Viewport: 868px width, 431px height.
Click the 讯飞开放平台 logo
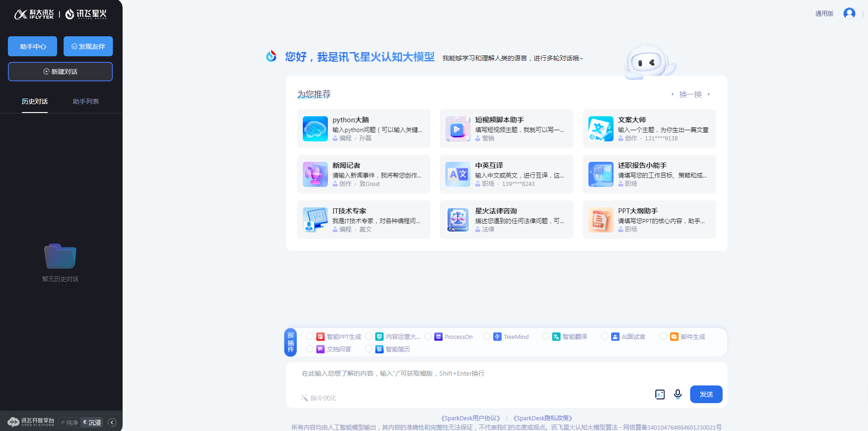click(x=31, y=422)
